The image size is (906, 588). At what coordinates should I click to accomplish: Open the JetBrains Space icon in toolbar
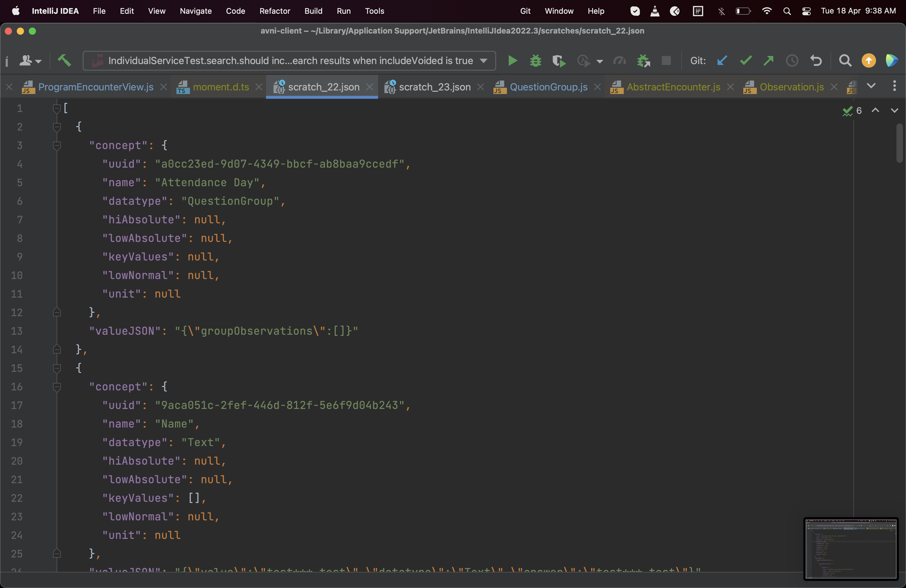click(891, 61)
